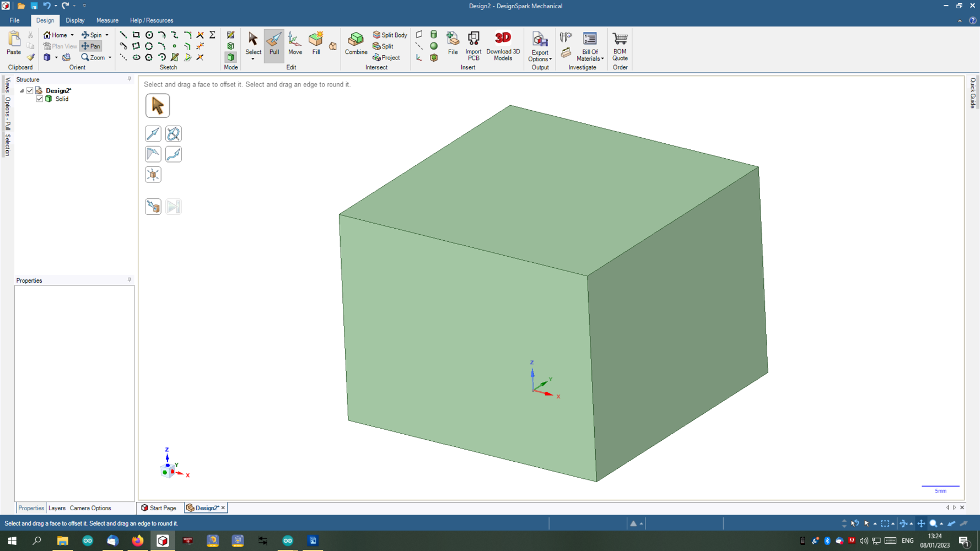Click the Move tool icon
This screenshot has height=551, width=980.
[x=295, y=44]
